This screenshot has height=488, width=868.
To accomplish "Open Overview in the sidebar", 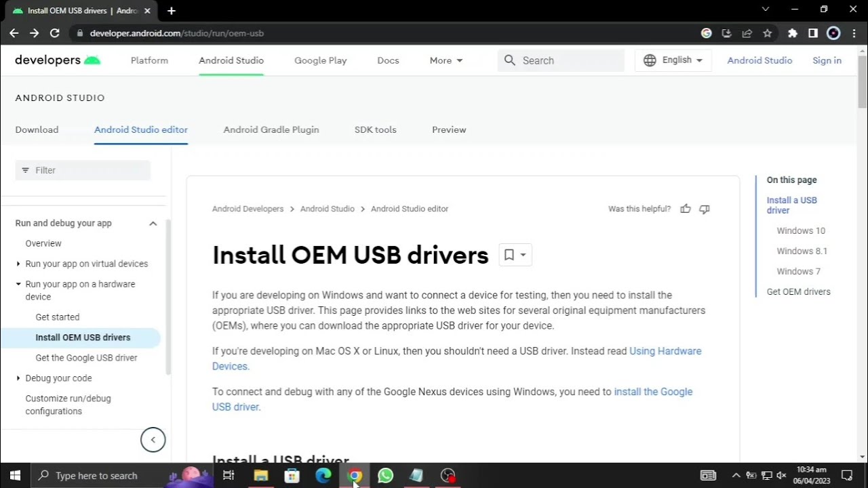I will pyautogui.click(x=43, y=243).
